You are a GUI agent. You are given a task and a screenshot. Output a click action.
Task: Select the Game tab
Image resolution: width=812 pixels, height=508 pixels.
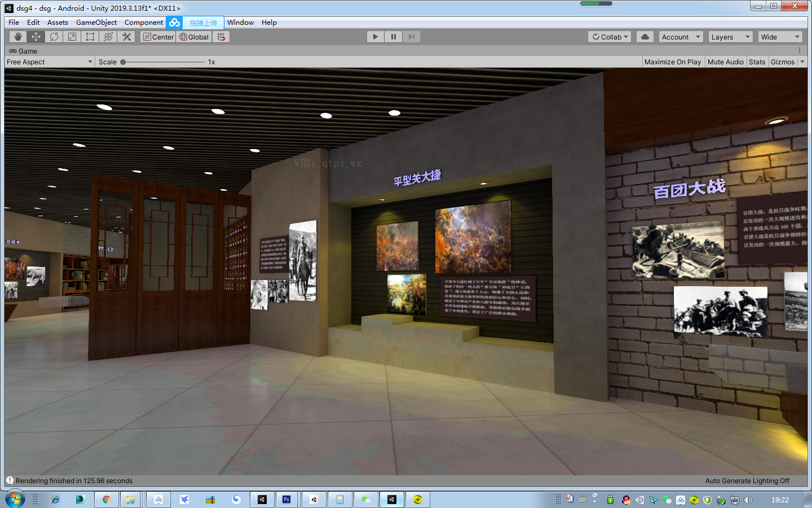tap(23, 51)
